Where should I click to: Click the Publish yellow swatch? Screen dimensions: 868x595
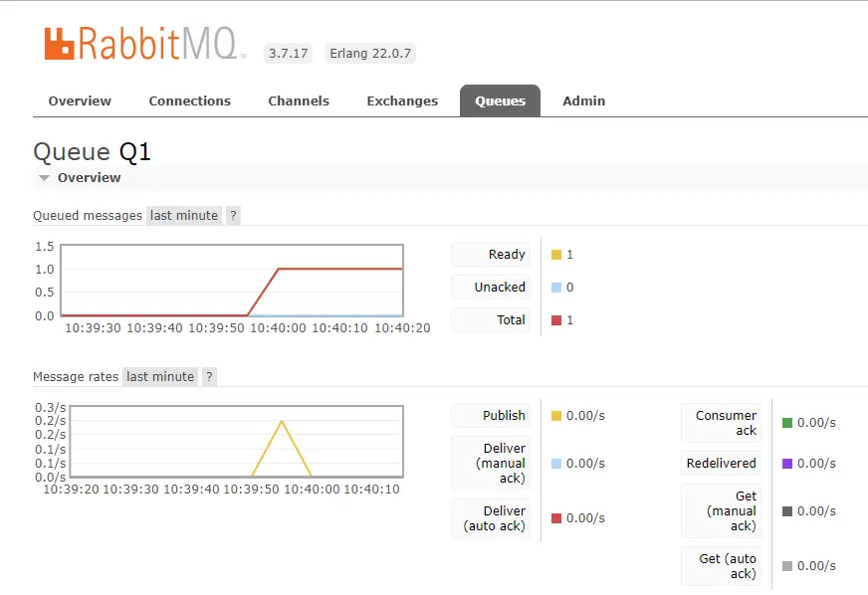(556, 416)
